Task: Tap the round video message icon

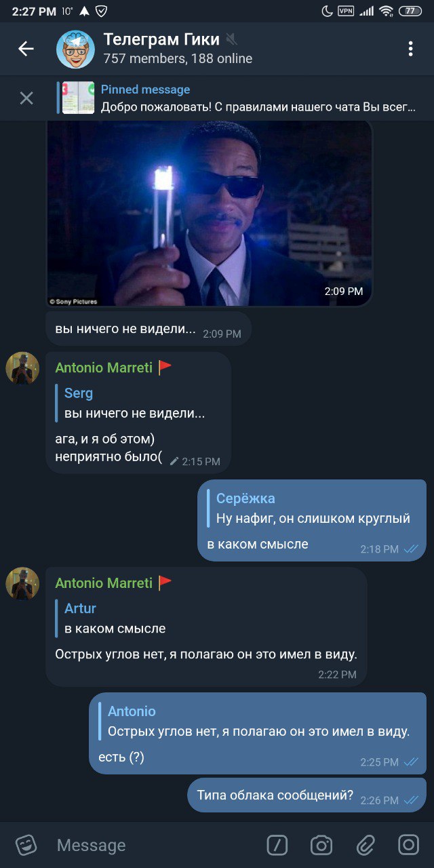Action: point(409,845)
